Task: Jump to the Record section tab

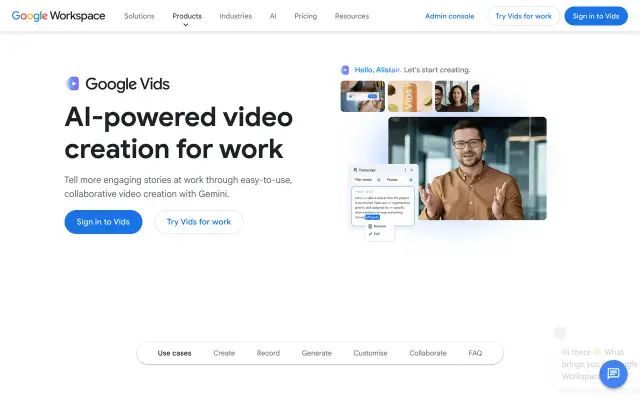Action: pos(268,353)
